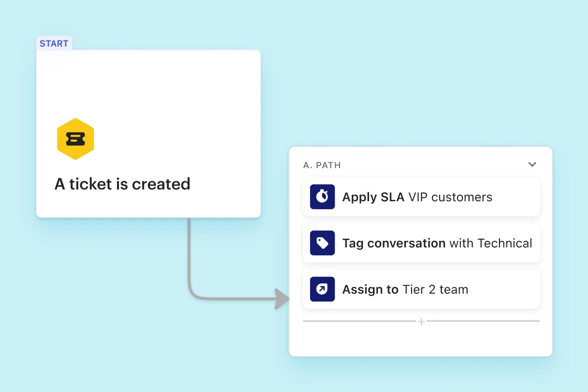Select the 'Tier 2 team' assignee text
Viewport: 588px width, 392px height.
click(435, 289)
